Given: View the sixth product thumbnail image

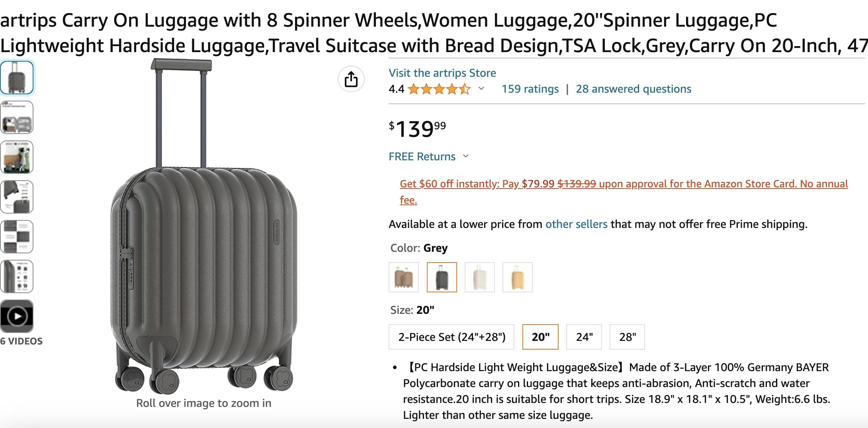Looking at the screenshot, I should click(17, 276).
